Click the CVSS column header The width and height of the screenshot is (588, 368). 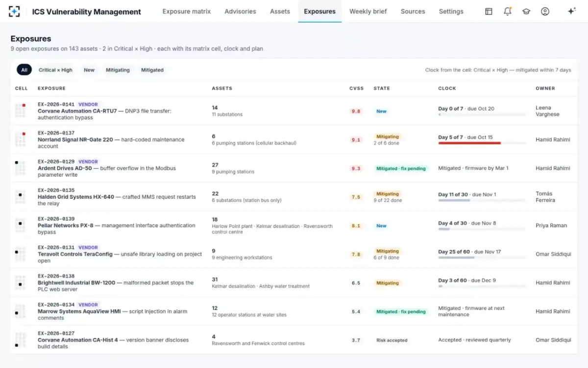click(x=356, y=88)
